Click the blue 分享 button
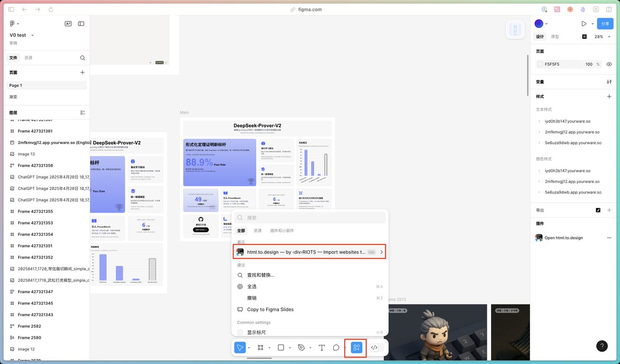Screen dimensions: 620x364 [x=606, y=24]
